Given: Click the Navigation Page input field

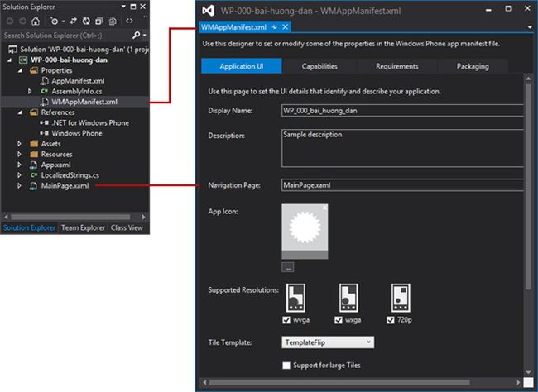Looking at the screenshot, I should 402,185.
